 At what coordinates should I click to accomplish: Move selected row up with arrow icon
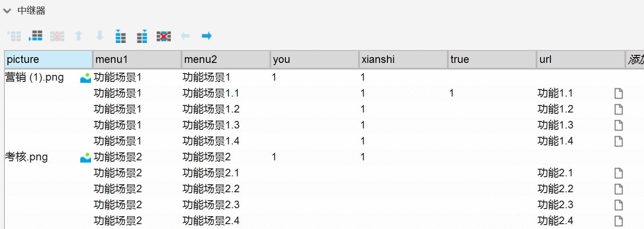[x=79, y=36]
